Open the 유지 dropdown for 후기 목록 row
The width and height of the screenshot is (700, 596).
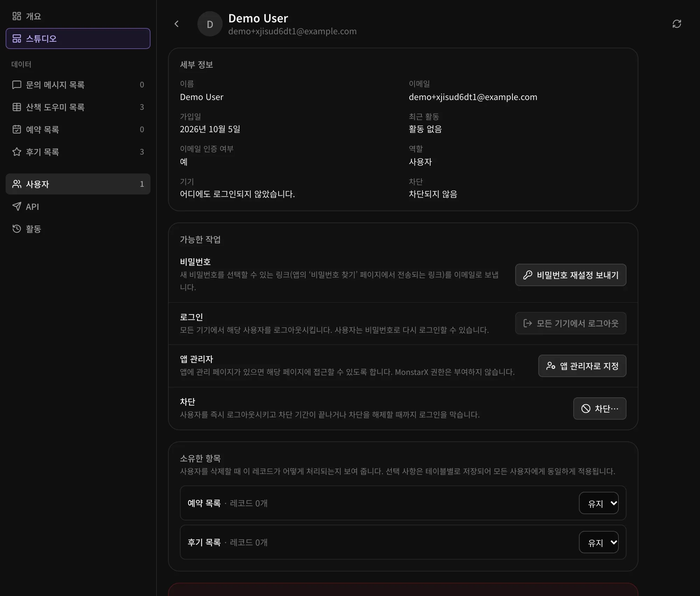[598, 542]
